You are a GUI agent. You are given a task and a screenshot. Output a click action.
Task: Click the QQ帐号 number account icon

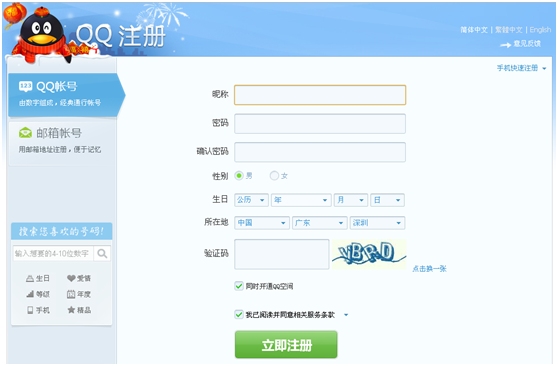coord(25,86)
